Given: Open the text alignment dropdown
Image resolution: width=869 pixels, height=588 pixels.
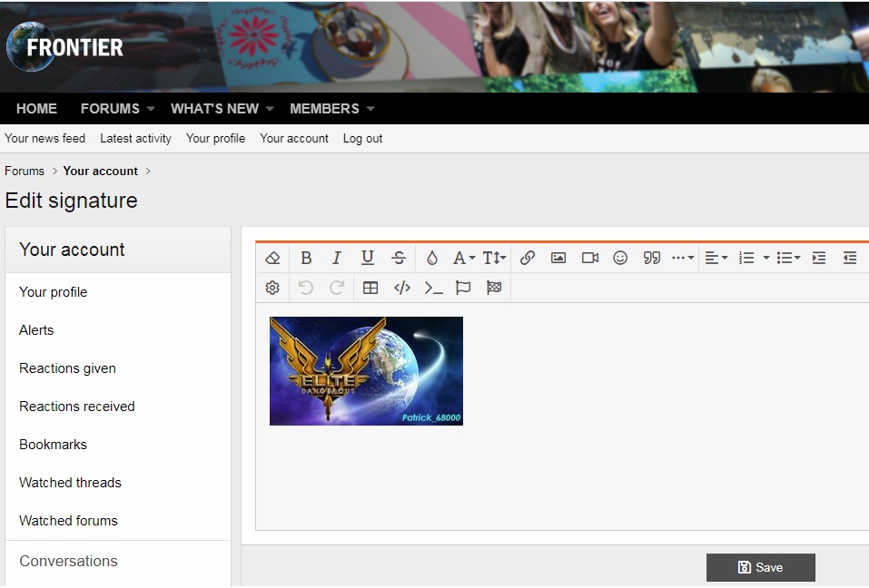Looking at the screenshot, I should [x=716, y=258].
